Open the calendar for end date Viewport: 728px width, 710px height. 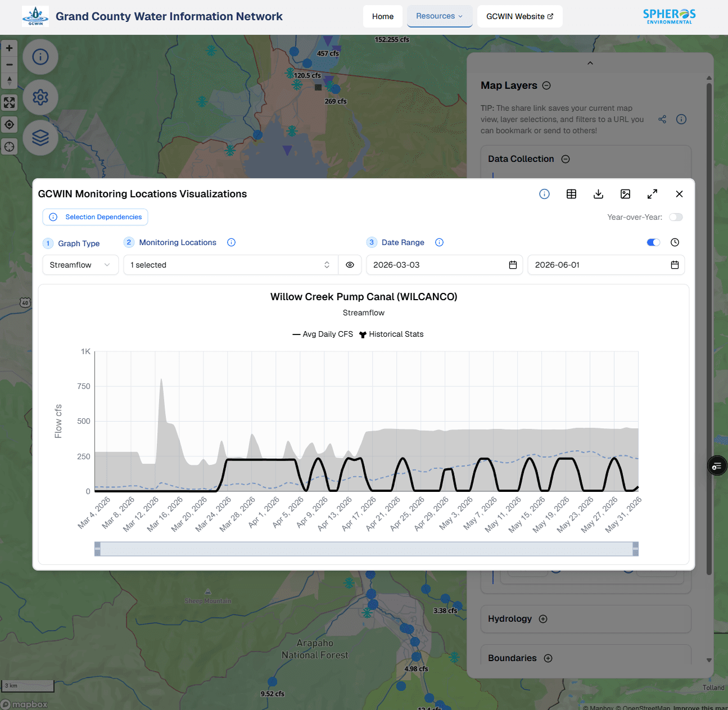coord(675,265)
